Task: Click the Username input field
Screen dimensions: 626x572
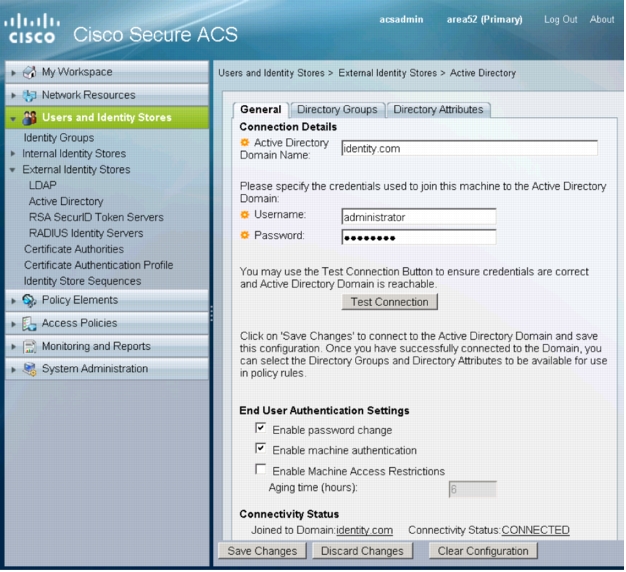Action: 419,217
